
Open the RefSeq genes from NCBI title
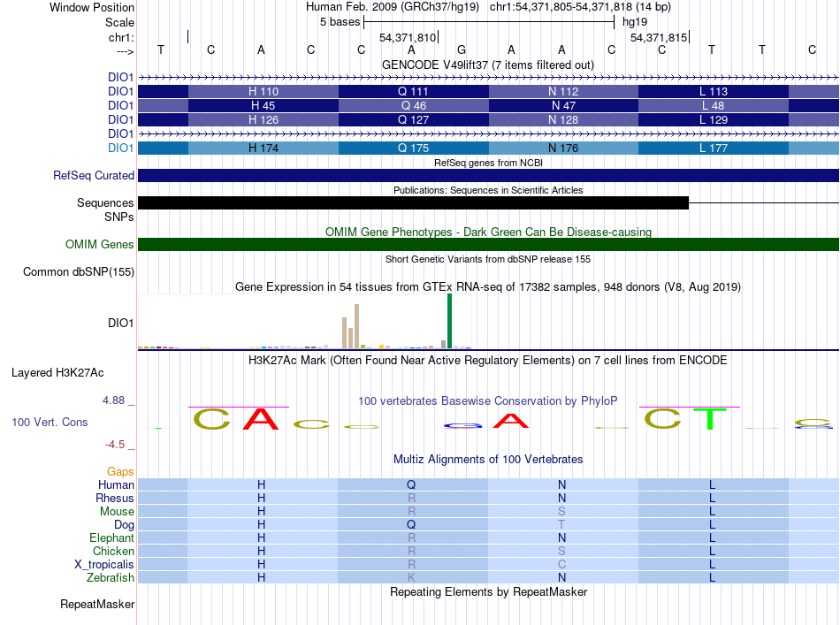point(488,163)
